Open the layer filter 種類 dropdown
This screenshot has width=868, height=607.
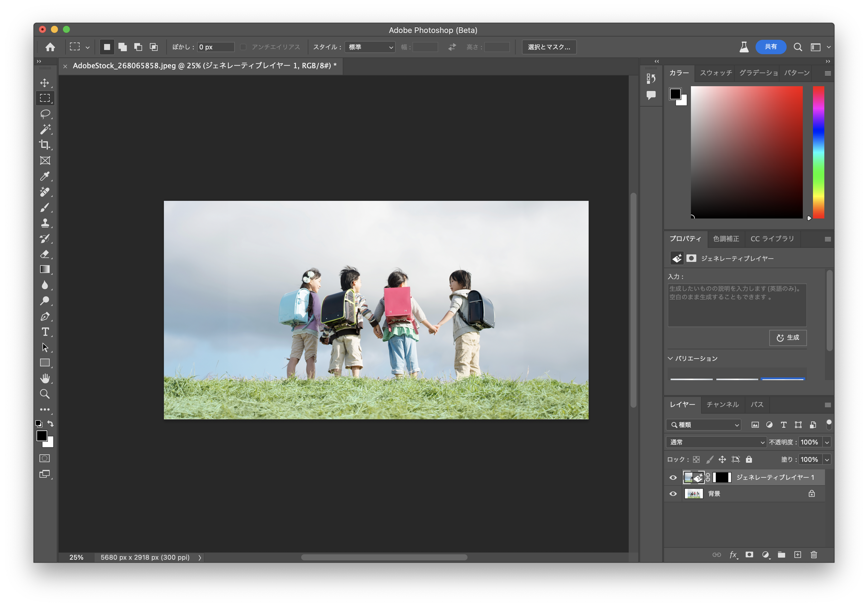click(703, 425)
